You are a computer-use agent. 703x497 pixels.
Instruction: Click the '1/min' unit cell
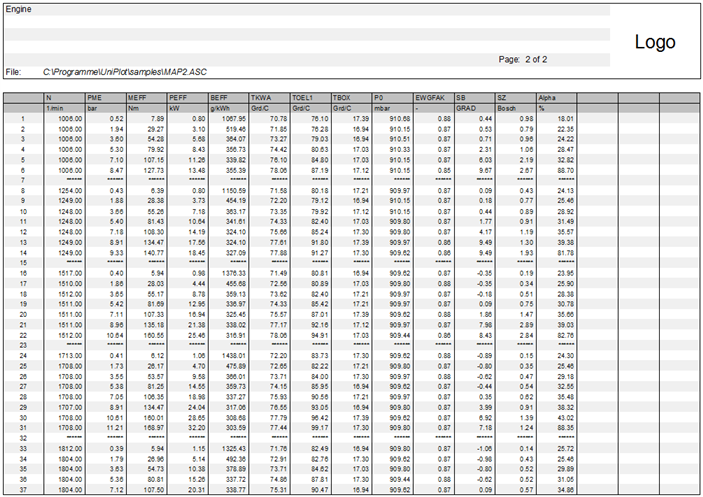(x=65, y=108)
